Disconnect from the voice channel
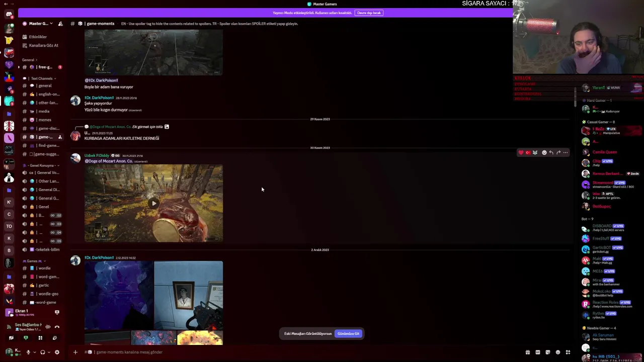 click(x=57, y=327)
